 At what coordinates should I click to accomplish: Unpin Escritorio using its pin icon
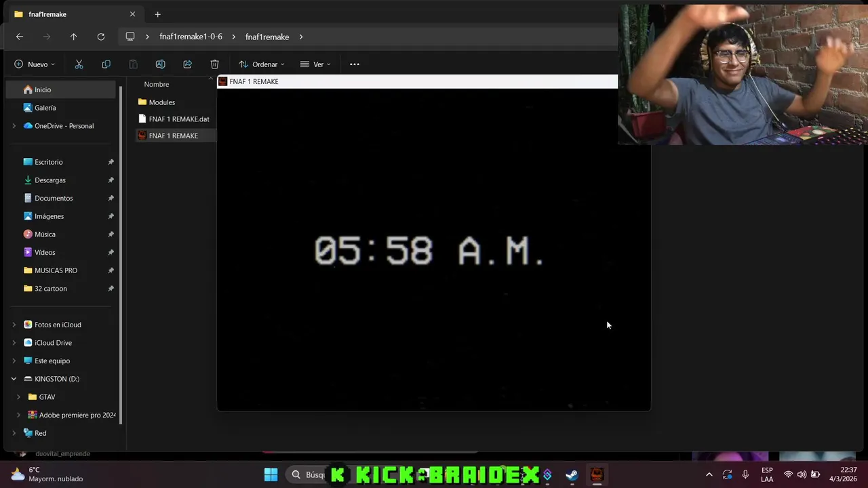tap(111, 162)
